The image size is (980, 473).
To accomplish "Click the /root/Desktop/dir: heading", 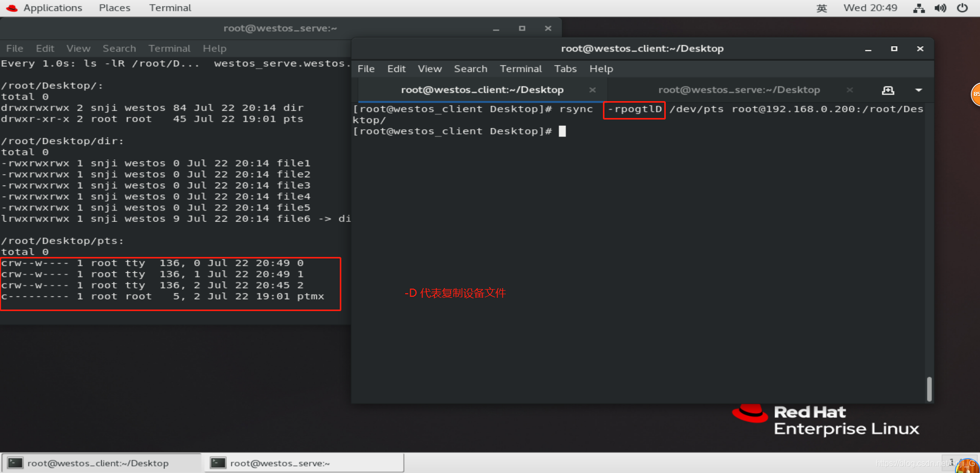I will point(62,141).
